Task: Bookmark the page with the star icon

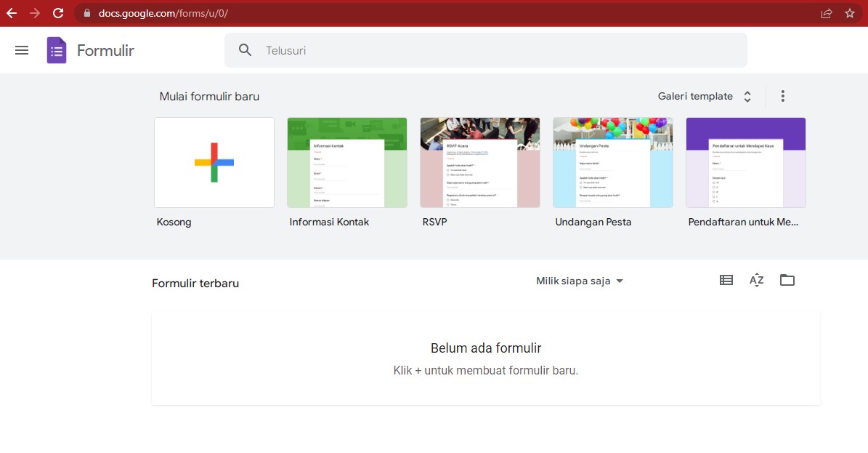Action: (x=849, y=12)
